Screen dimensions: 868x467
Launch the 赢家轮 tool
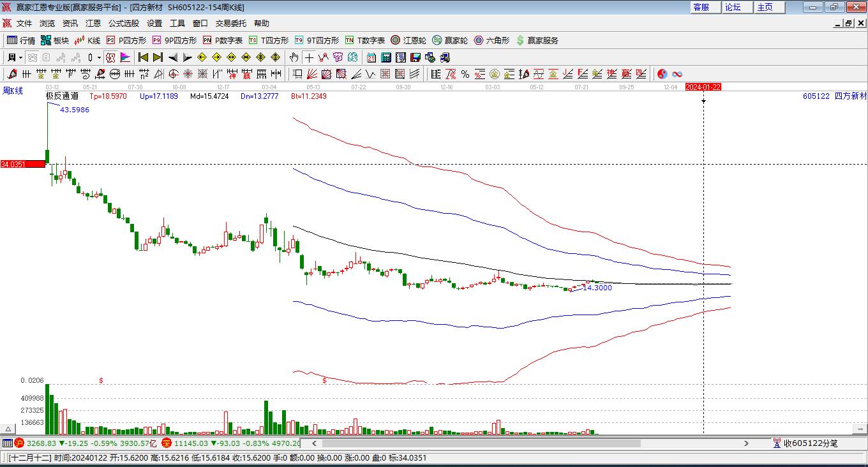pyautogui.click(x=450, y=40)
